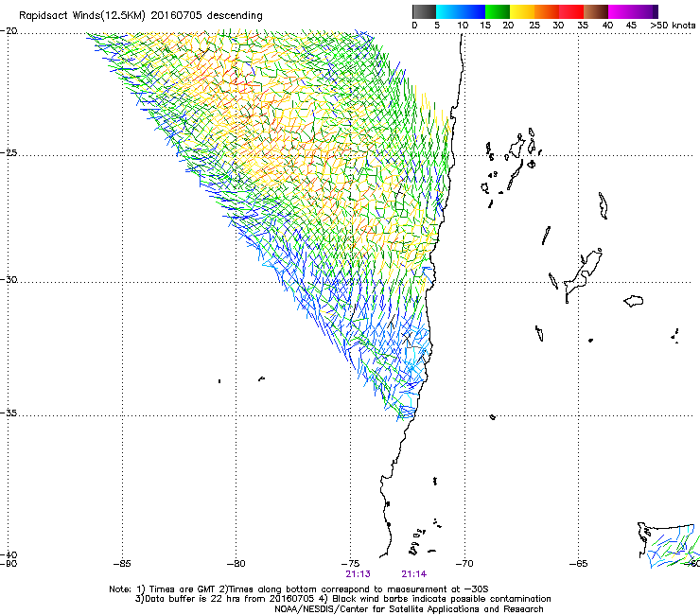
Task: Click the '>50 knots' legend label
Action: pyautogui.click(x=673, y=26)
